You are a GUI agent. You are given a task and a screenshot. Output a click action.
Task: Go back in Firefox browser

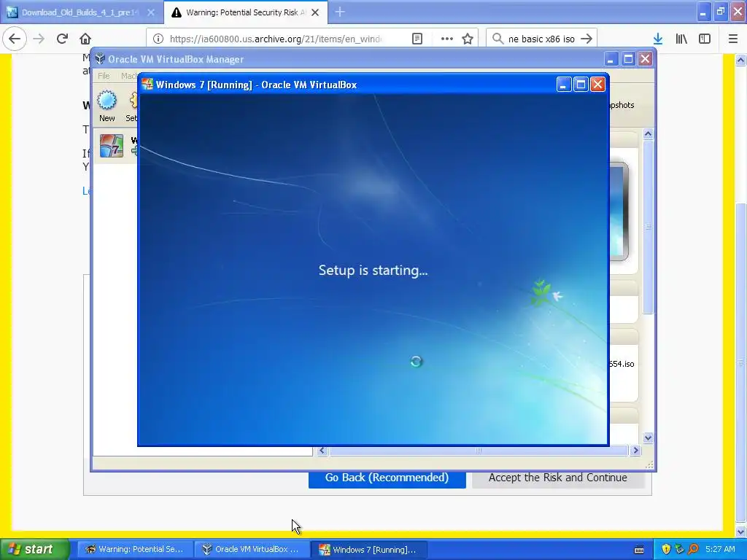click(15, 39)
